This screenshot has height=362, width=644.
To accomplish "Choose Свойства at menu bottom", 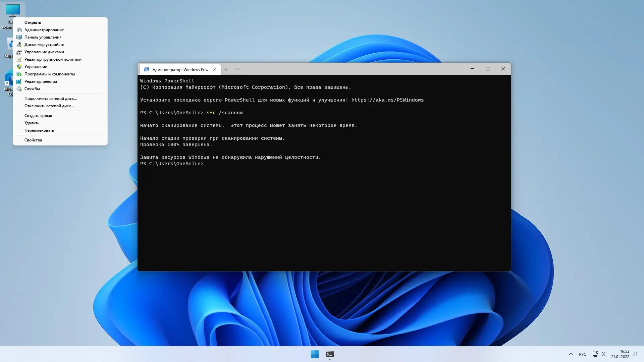I will pos(33,140).
